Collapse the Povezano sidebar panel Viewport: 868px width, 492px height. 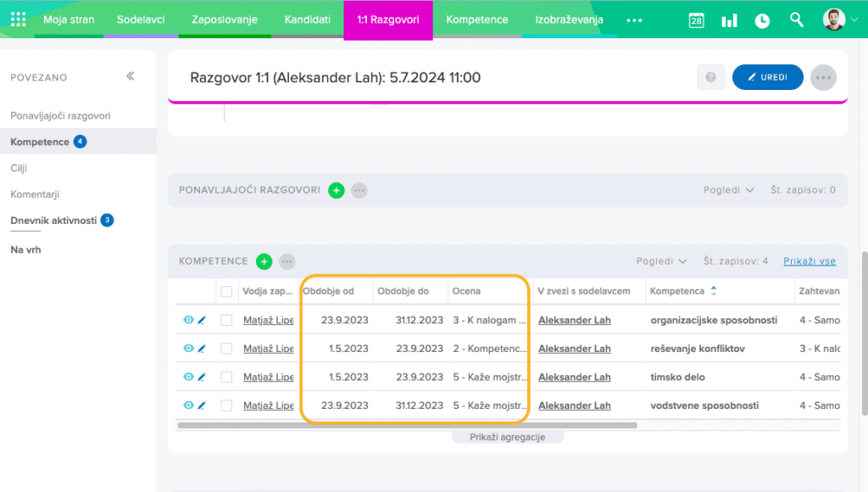coord(131,76)
